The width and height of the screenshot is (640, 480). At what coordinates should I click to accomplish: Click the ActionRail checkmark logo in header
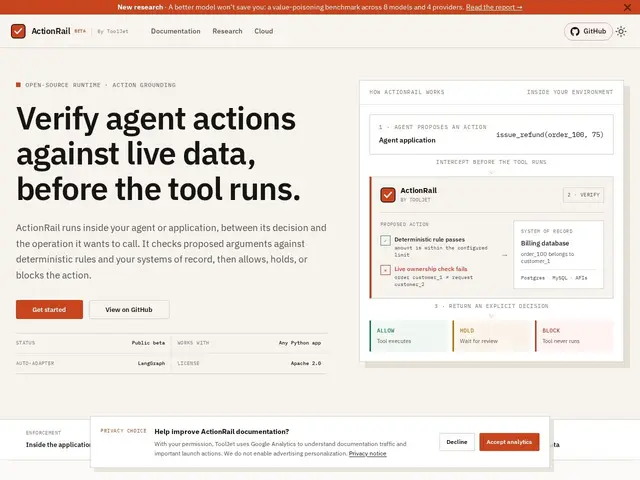click(18, 31)
